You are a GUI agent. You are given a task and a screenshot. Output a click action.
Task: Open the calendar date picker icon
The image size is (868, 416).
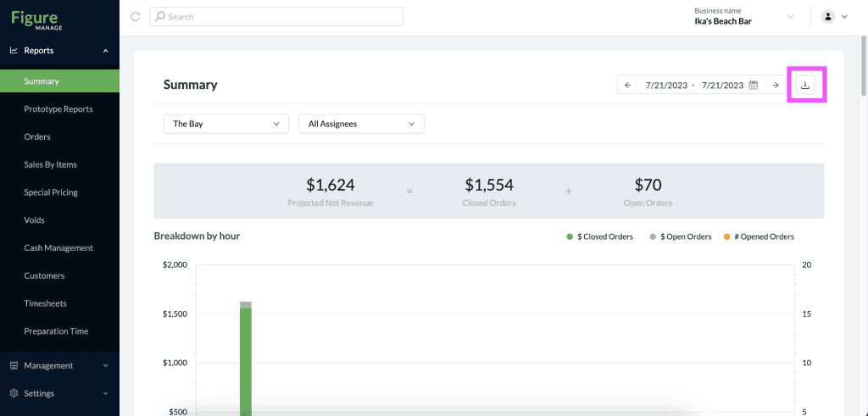pyautogui.click(x=753, y=86)
